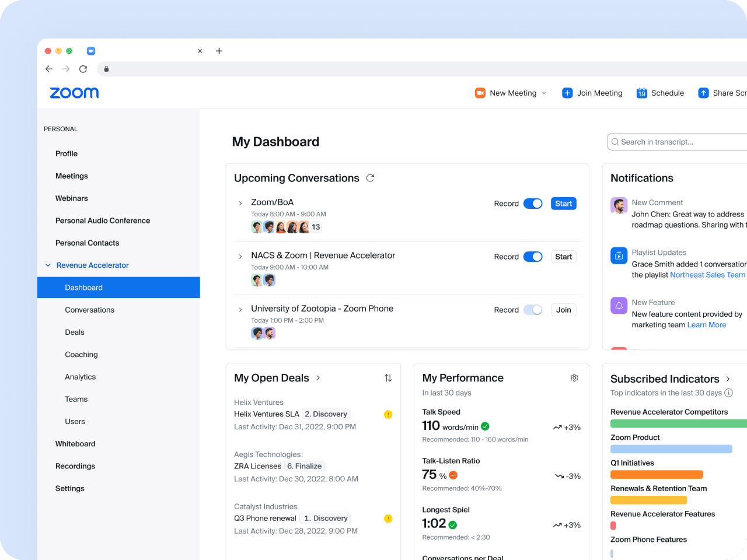The image size is (747, 560).
Task: Click the Q1 Initiatives orange bar
Action: tap(657, 475)
